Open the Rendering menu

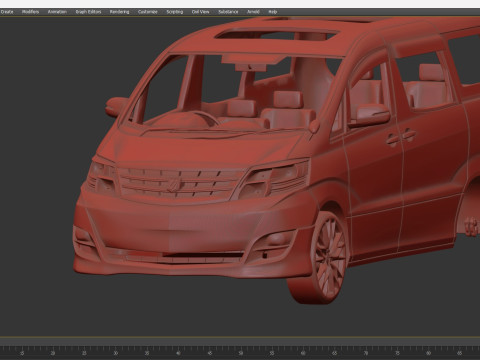pyautogui.click(x=119, y=12)
